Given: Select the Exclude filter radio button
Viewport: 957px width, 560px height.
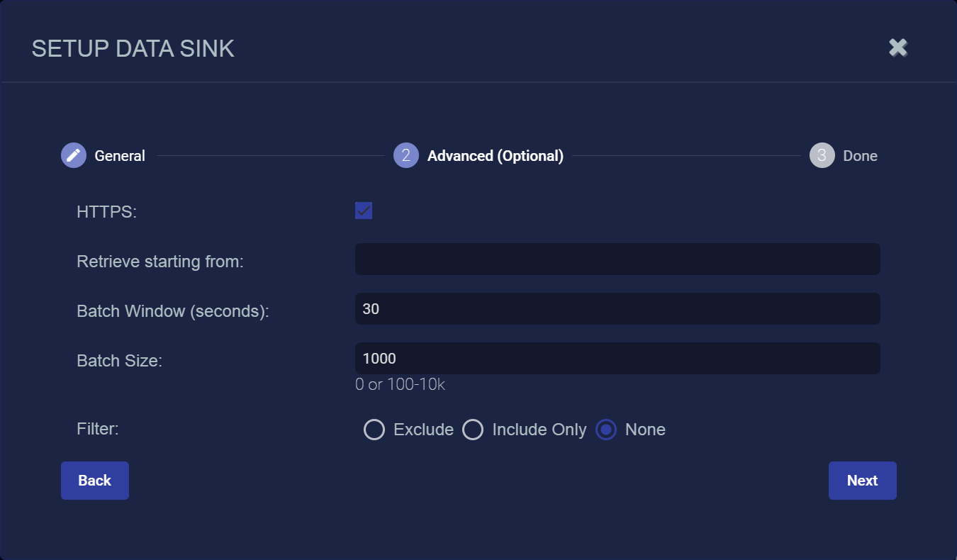Looking at the screenshot, I should 374,430.
